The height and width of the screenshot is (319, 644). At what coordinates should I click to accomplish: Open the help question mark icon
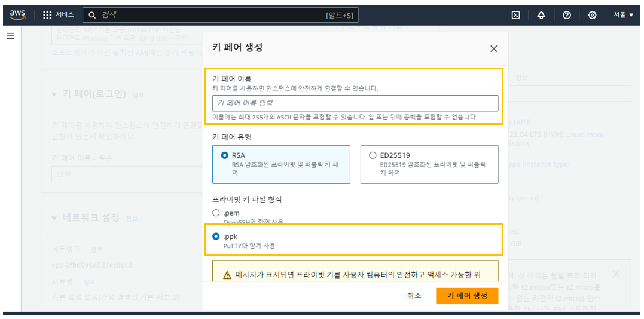coord(567,15)
